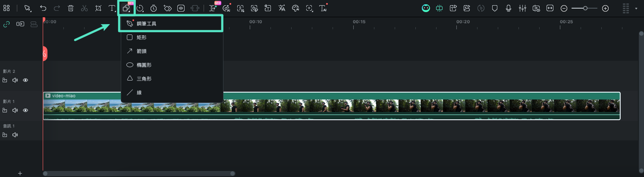
Task: Click the undo arrow in toolbar
Action: point(43,8)
